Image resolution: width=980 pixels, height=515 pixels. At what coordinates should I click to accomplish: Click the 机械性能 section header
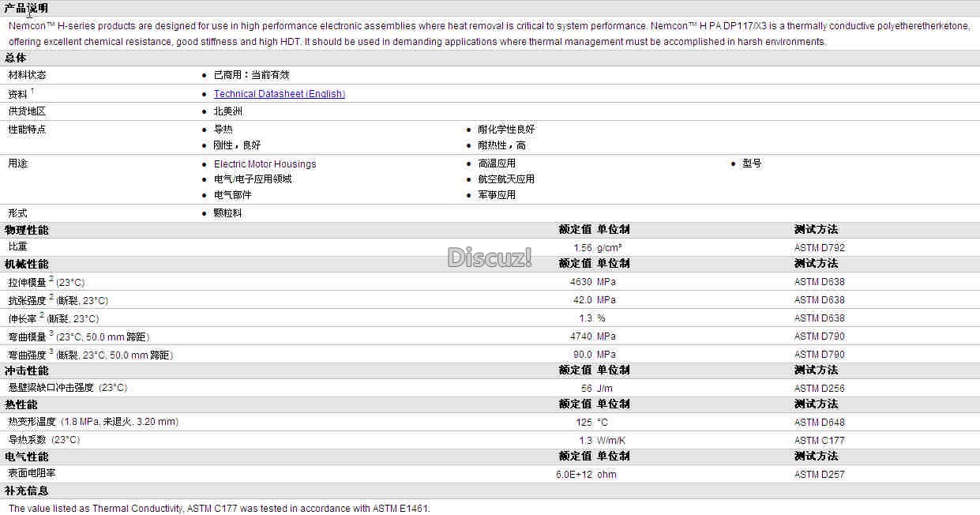26,264
